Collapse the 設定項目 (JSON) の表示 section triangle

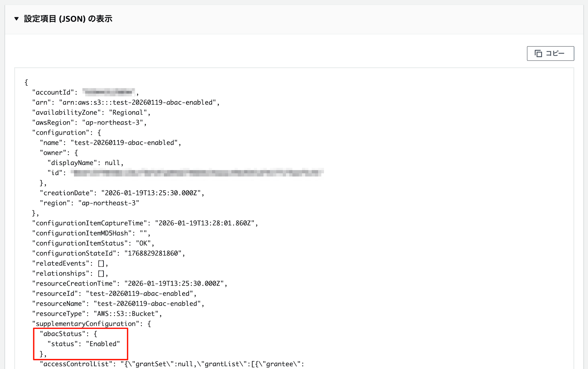[16, 19]
